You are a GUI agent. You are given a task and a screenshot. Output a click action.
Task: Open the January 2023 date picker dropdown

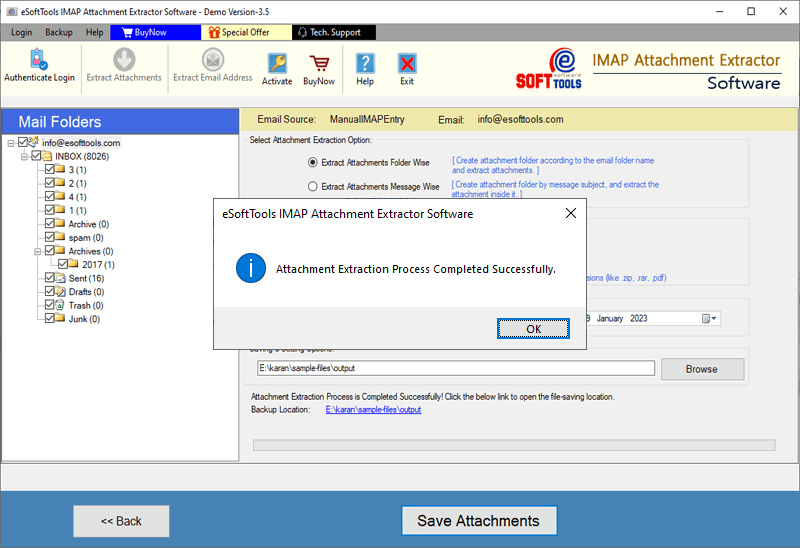point(709,319)
